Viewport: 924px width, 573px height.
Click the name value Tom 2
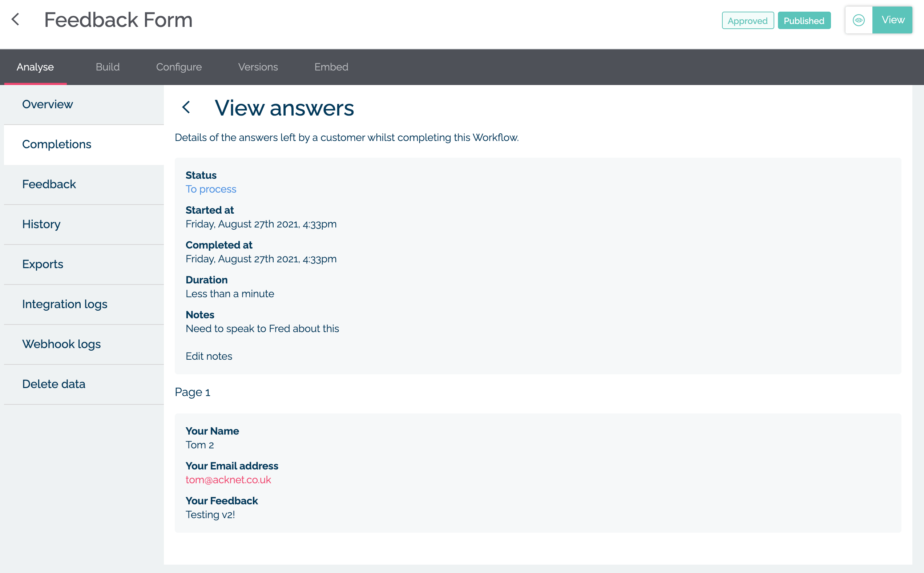click(x=200, y=445)
